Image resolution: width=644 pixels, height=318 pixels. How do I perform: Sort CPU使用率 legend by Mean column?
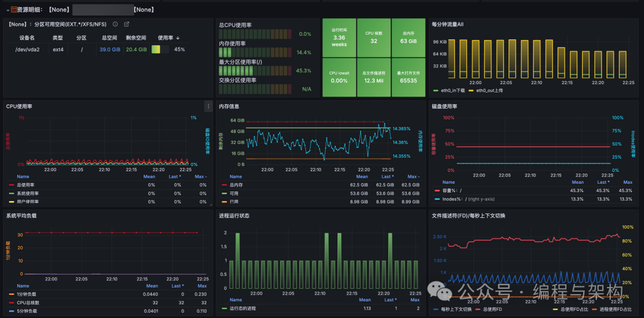[x=149, y=177]
